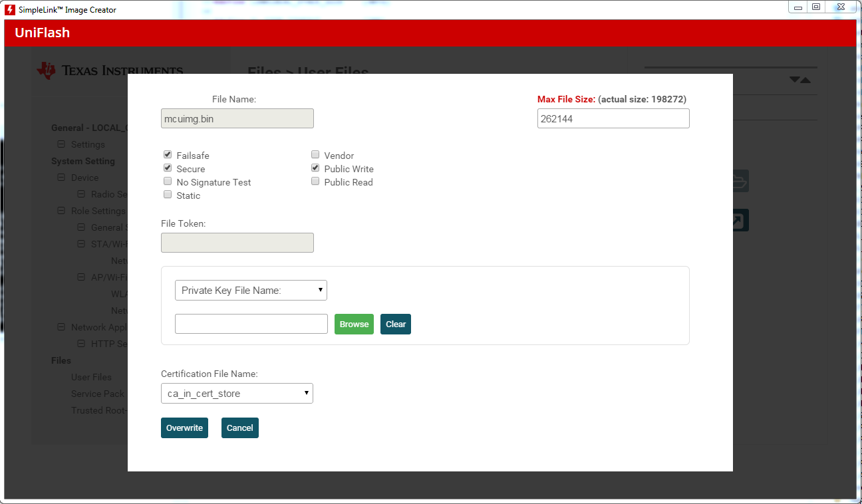Uncheck the Public Write checkbox

click(315, 168)
